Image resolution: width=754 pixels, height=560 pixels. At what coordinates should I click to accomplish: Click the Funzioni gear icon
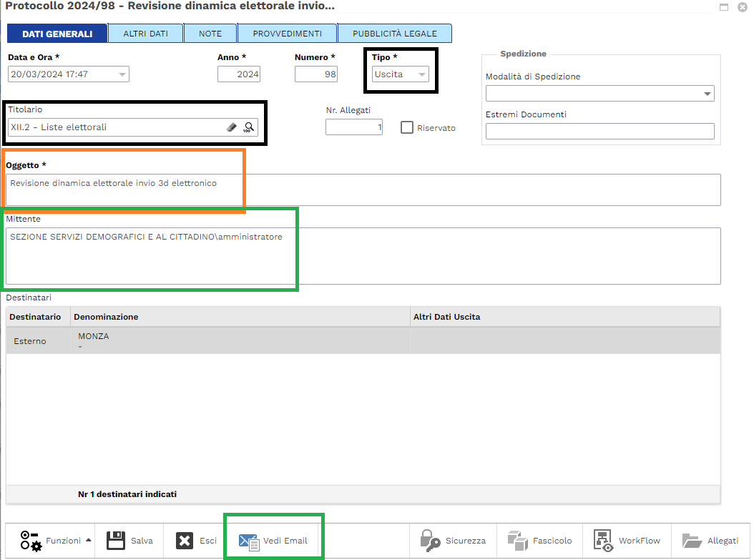(31, 541)
